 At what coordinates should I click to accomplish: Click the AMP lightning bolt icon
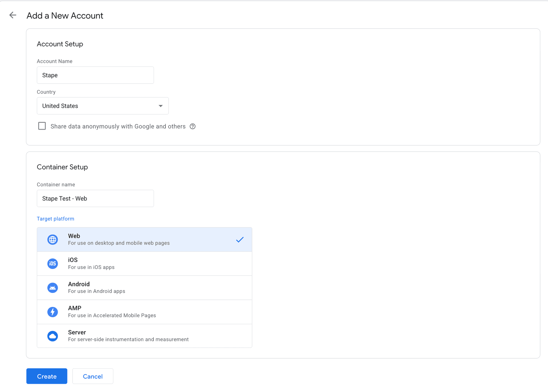(53, 311)
